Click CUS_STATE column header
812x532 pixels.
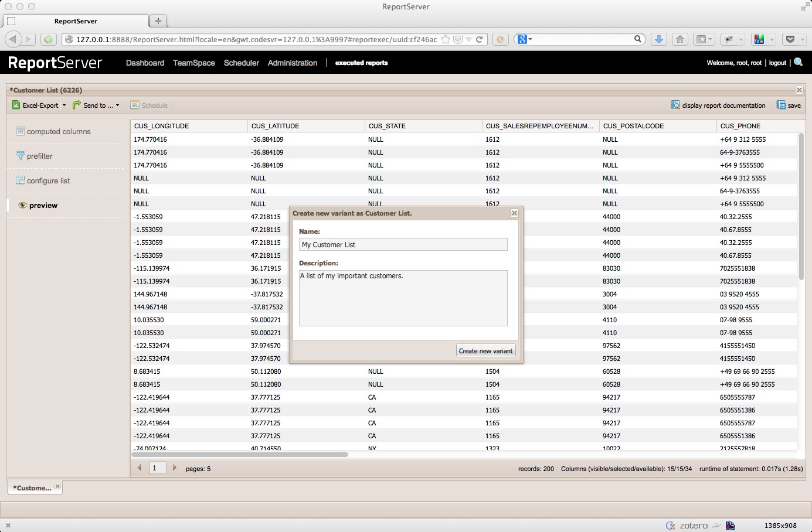pos(423,126)
